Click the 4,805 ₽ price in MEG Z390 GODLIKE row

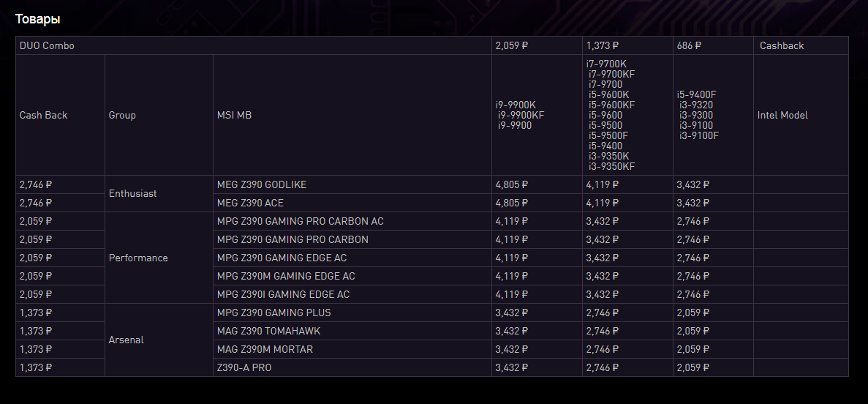511,184
